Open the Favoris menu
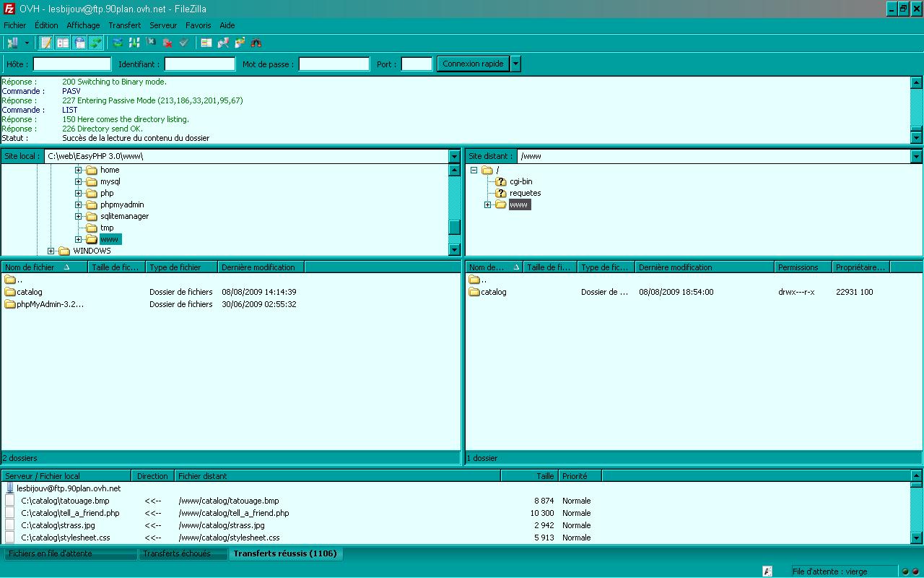 198,25
